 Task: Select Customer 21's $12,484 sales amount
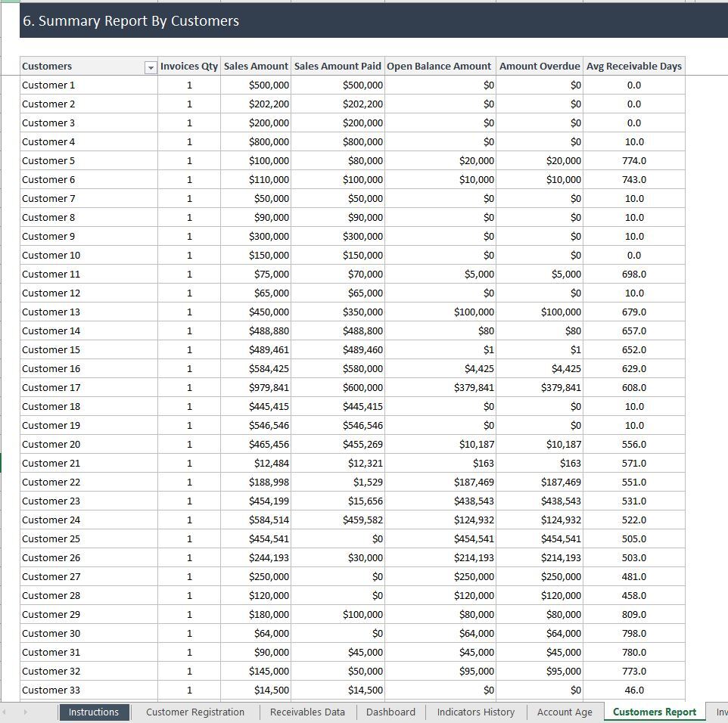(x=256, y=463)
